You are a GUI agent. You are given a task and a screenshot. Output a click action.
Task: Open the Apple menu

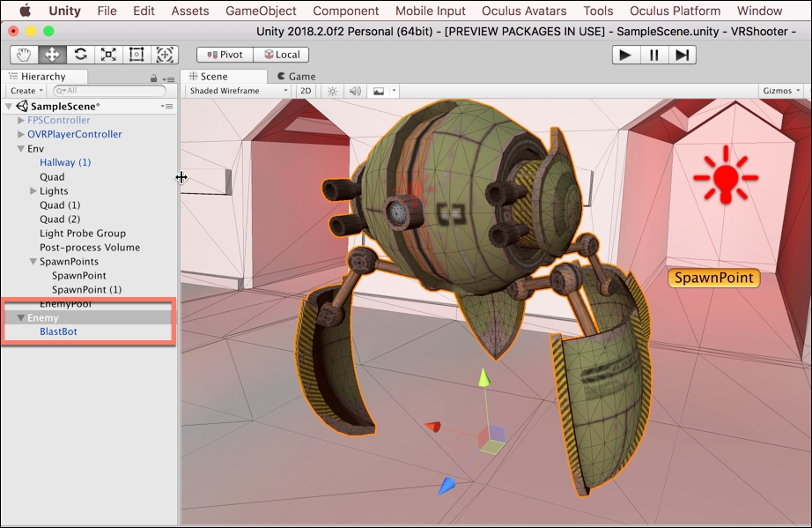click(25, 11)
